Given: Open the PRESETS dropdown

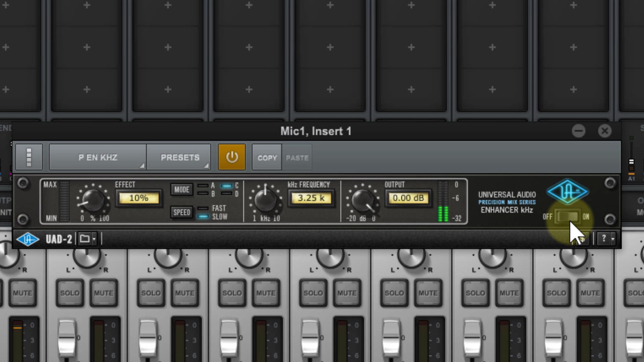Looking at the screenshot, I should (x=179, y=157).
